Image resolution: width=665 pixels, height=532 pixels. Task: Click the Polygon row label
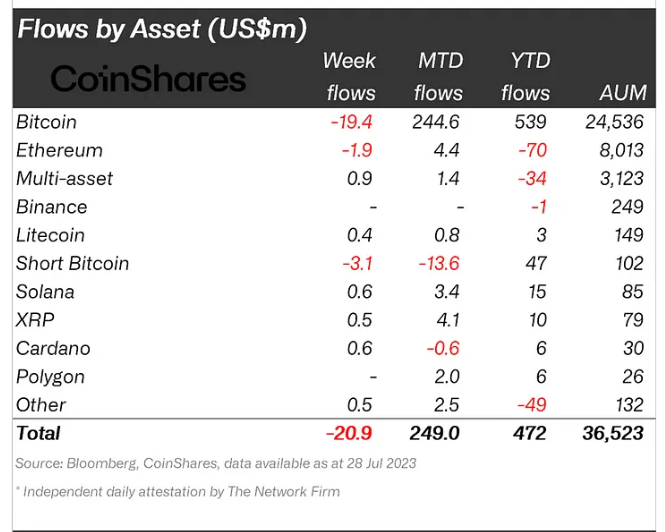tap(51, 377)
